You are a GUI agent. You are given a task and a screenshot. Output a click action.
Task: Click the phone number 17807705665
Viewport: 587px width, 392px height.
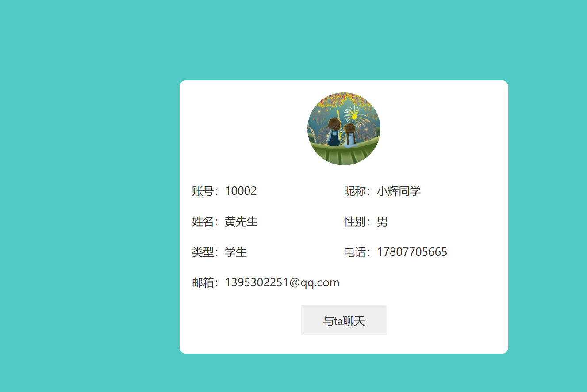[412, 252]
